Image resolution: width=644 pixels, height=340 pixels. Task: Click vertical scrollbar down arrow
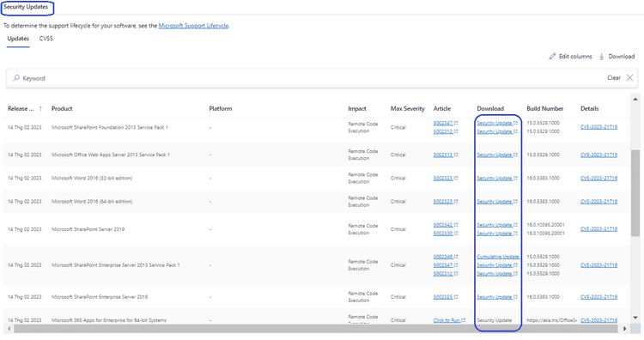pyautogui.click(x=635, y=318)
